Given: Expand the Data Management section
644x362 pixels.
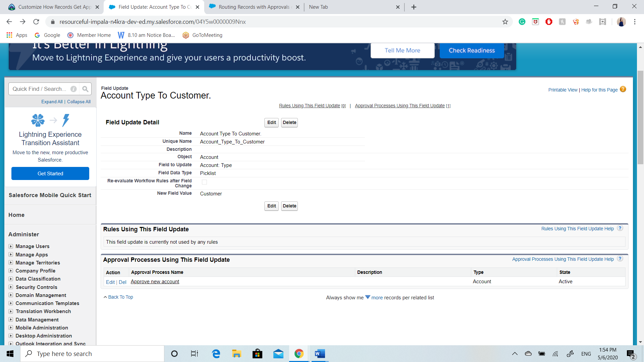Looking at the screenshot, I should [11, 319].
